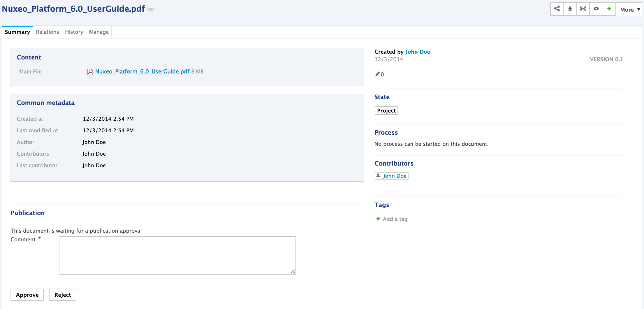
Task: Click John Doe link after Created by
Action: click(418, 52)
